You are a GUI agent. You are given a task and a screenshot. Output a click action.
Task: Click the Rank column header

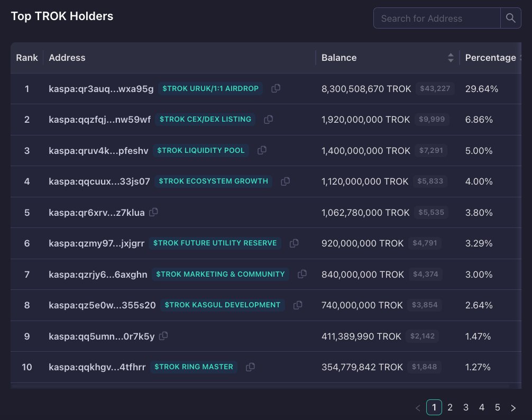click(27, 58)
